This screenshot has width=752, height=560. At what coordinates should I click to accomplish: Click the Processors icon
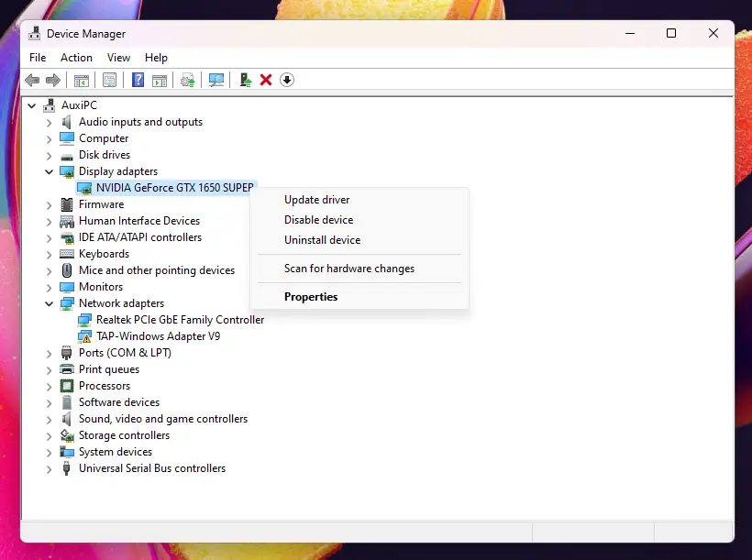tap(67, 386)
